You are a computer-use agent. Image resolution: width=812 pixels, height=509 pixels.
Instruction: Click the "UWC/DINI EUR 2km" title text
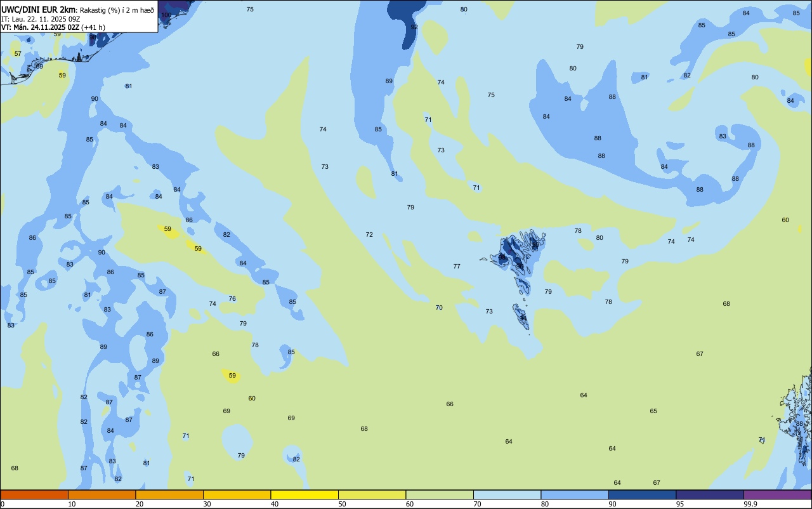click(x=39, y=10)
